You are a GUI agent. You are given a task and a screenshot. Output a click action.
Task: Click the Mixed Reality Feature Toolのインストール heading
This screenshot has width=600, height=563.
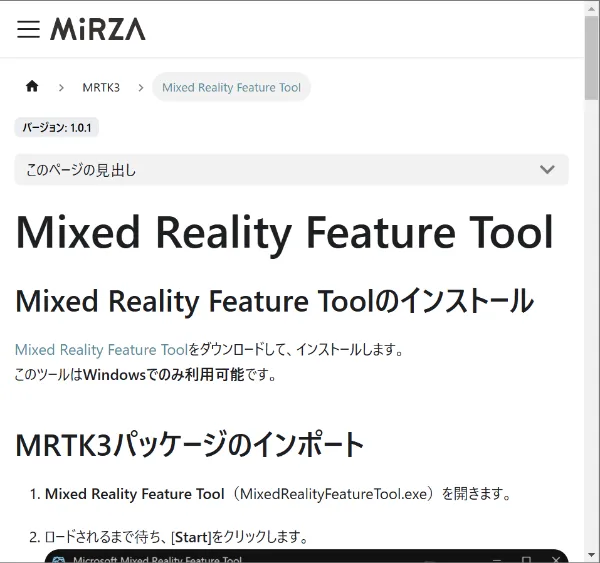coord(274,301)
